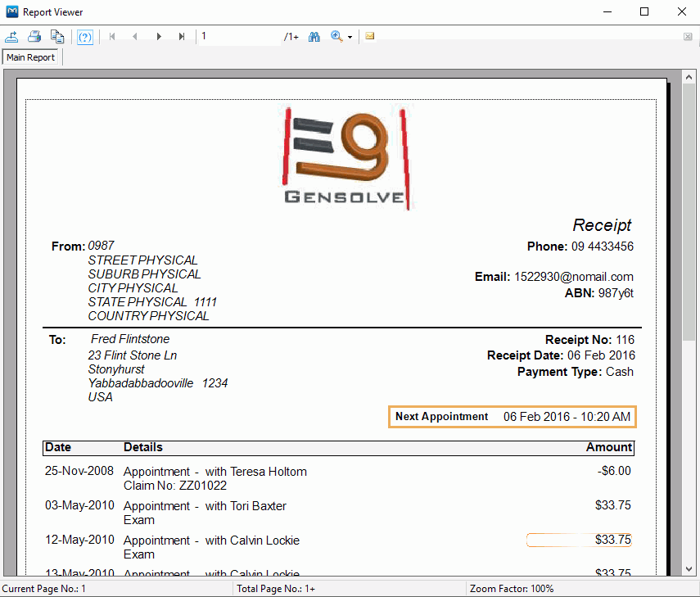Maximize the Report Viewer window
This screenshot has height=597, width=700.
coord(644,12)
